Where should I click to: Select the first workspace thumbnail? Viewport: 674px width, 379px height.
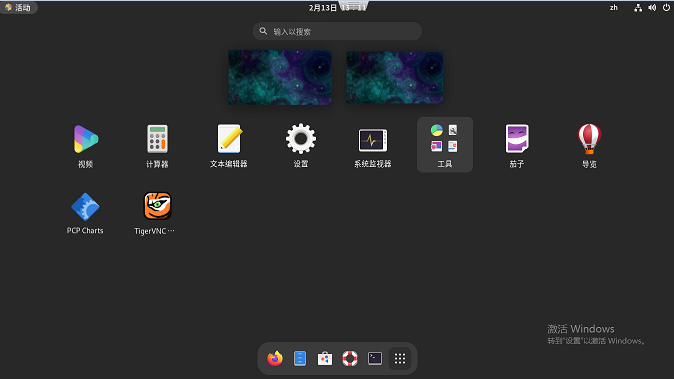pos(280,77)
